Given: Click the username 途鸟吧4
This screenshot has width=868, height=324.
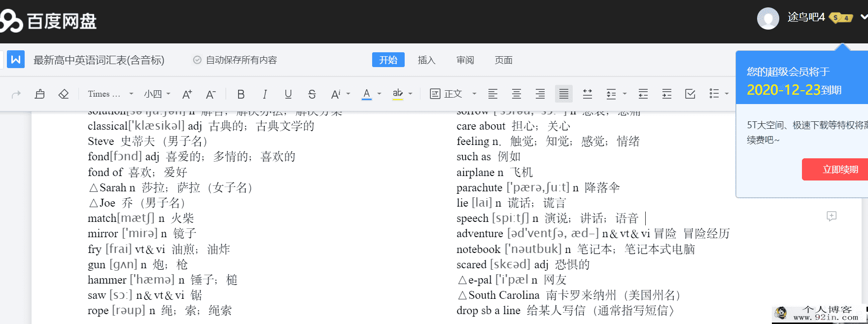Looking at the screenshot, I should (x=806, y=17).
